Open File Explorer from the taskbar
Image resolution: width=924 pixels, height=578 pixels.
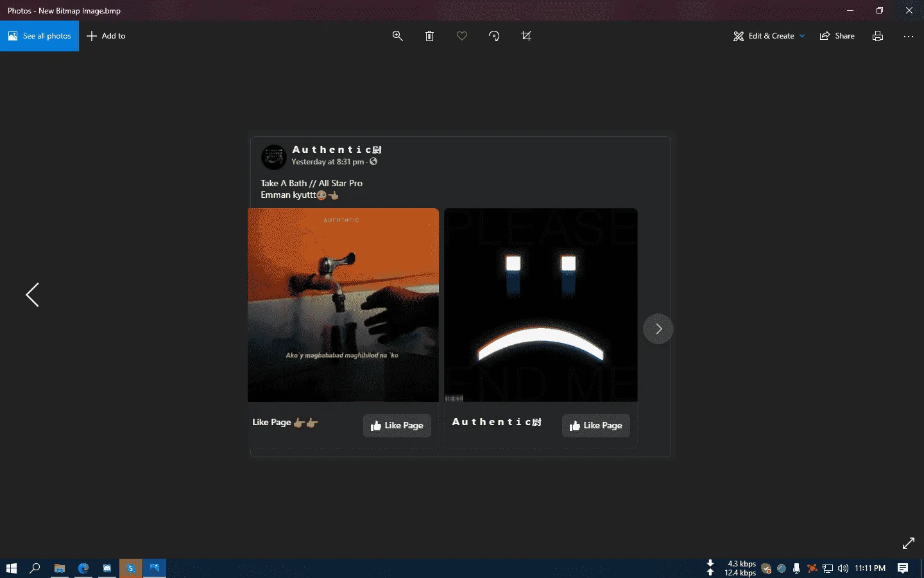(60, 568)
